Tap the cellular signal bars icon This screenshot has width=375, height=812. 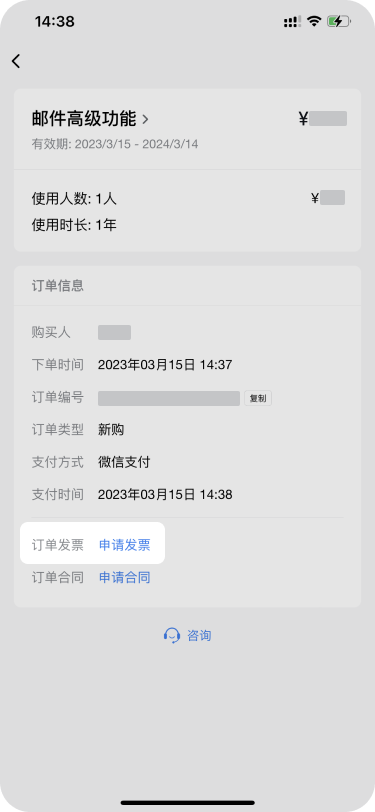tap(292, 22)
